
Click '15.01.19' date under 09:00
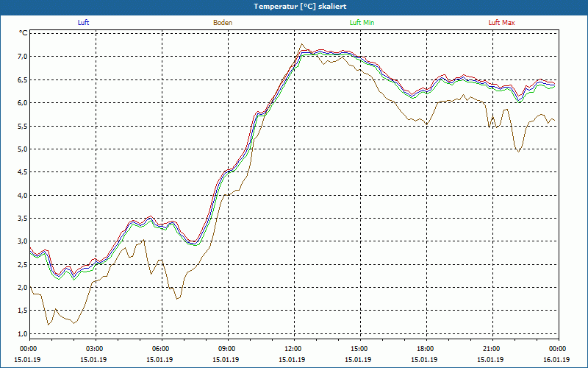226,359
